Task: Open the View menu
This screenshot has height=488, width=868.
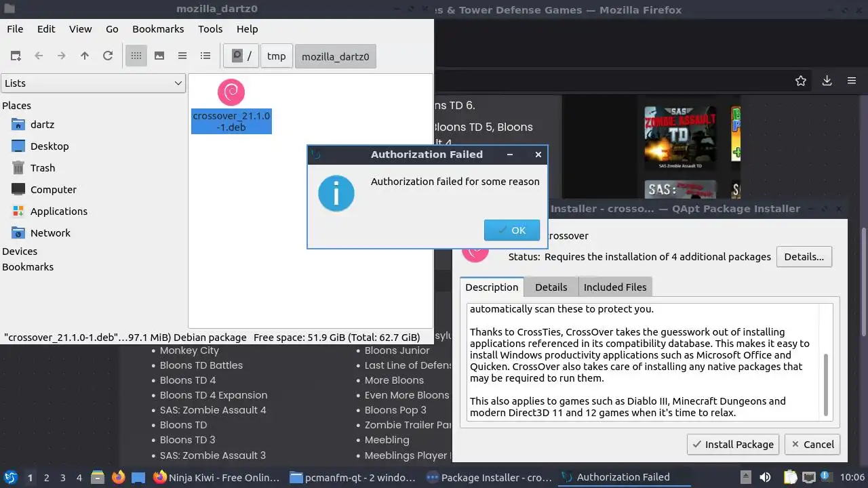Action: [x=80, y=28]
